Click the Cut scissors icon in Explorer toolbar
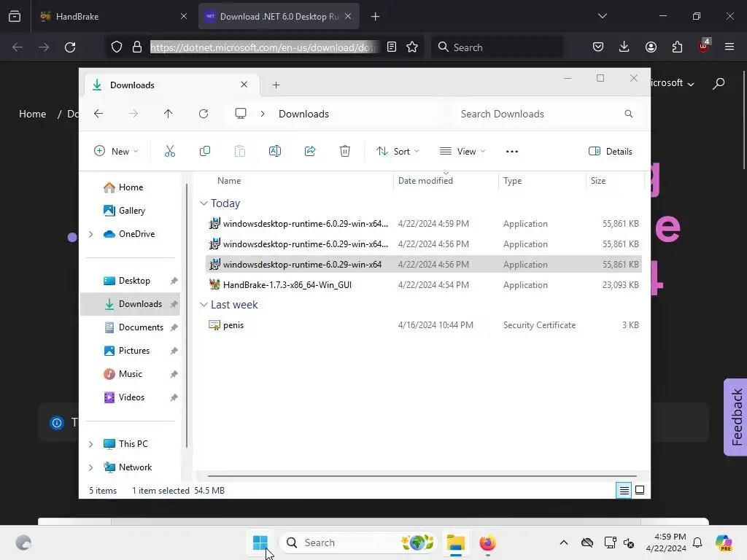 [169, 152]
